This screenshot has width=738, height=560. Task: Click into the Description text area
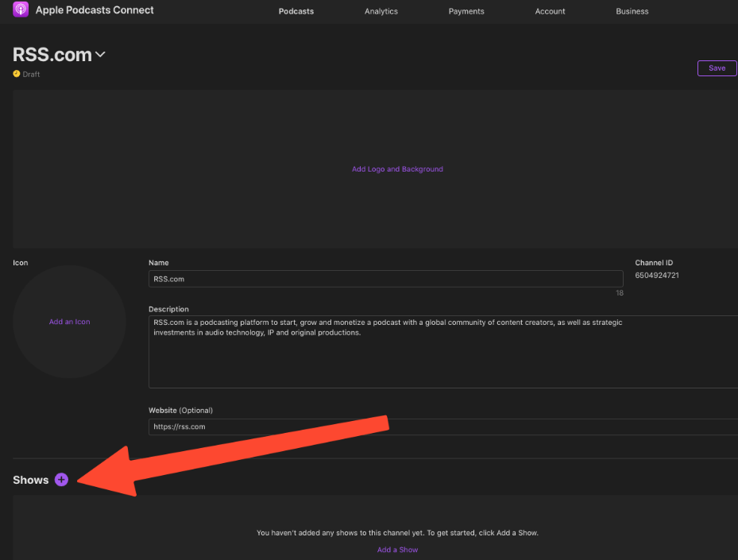[x=443, y=352]
